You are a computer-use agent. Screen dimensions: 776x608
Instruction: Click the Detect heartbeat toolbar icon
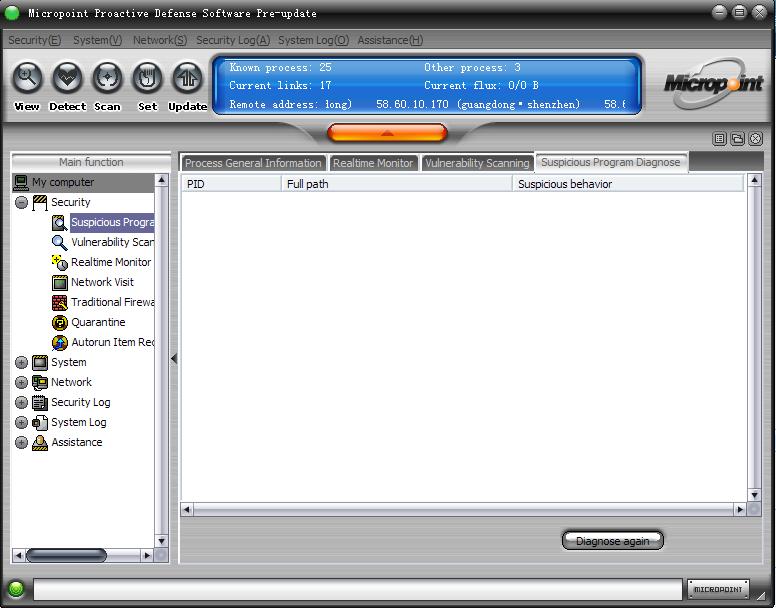click(67, 78)
